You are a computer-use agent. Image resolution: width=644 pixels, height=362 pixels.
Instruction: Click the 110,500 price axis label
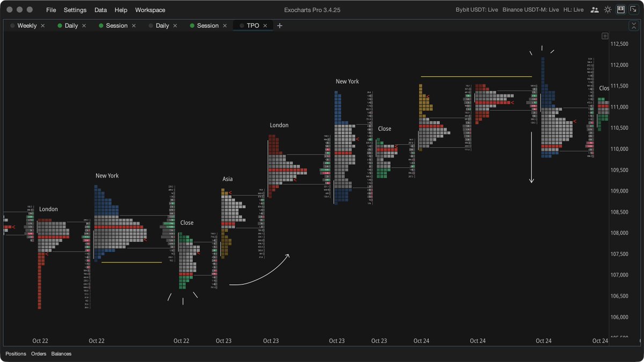[620, 128]
